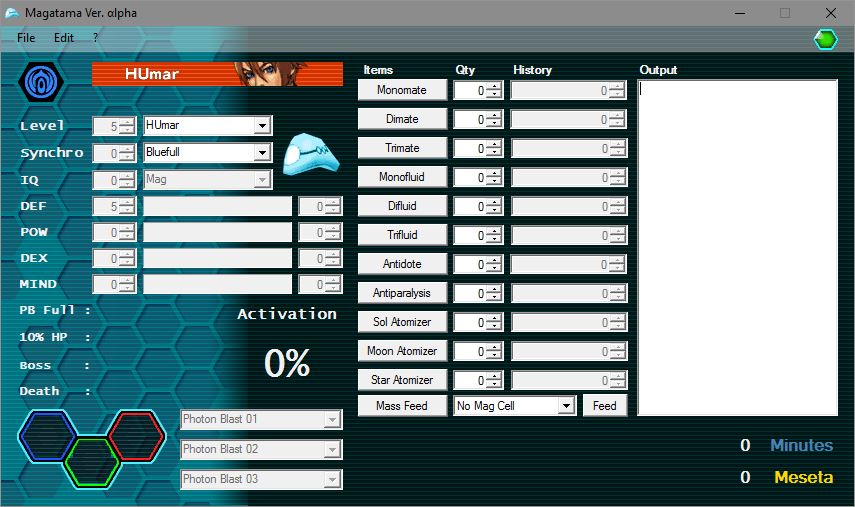Click the Trifluid button
This screenshot has width=855, height=507.
point(402,234)
